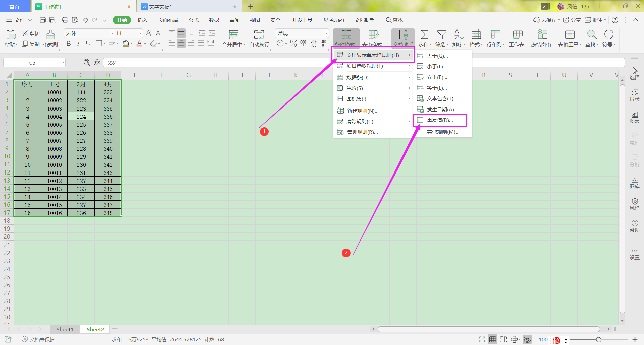Click the Sum (求和) sigma icon
The height and width of the screenshot is (345, 644).
click(x=424, y=34)
